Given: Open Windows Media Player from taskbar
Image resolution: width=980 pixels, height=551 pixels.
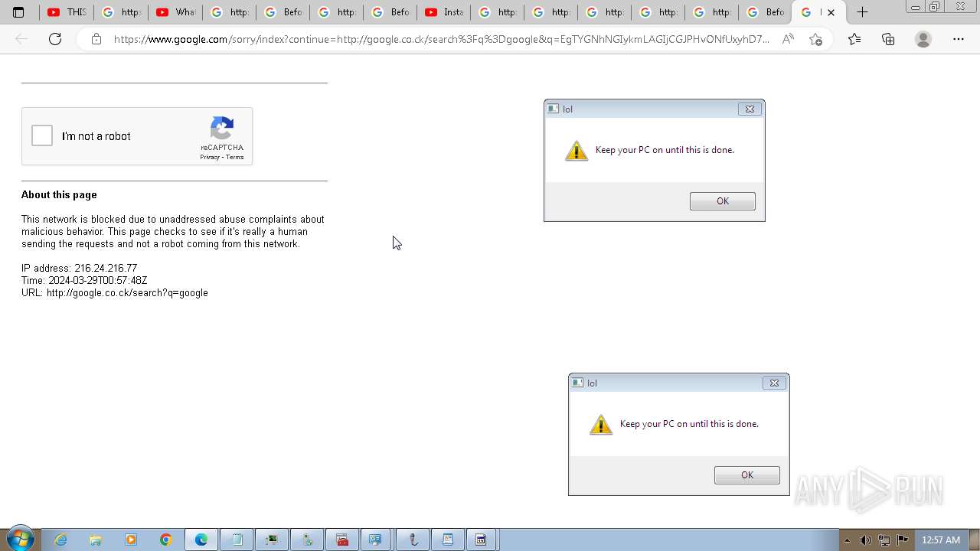Looking at the screenshot, I should pos(131,540).
